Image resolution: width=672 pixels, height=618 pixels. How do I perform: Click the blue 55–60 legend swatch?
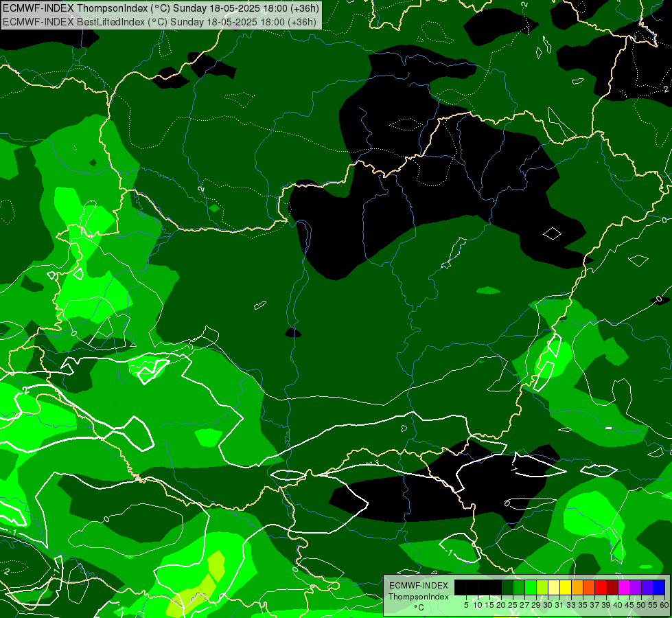(x=660, y=588)
